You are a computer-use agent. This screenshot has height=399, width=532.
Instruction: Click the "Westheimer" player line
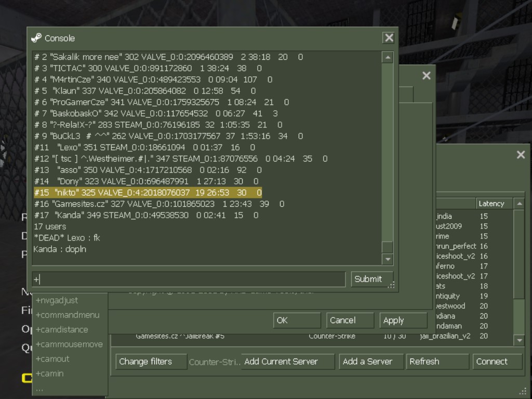(x=181, y=159)
